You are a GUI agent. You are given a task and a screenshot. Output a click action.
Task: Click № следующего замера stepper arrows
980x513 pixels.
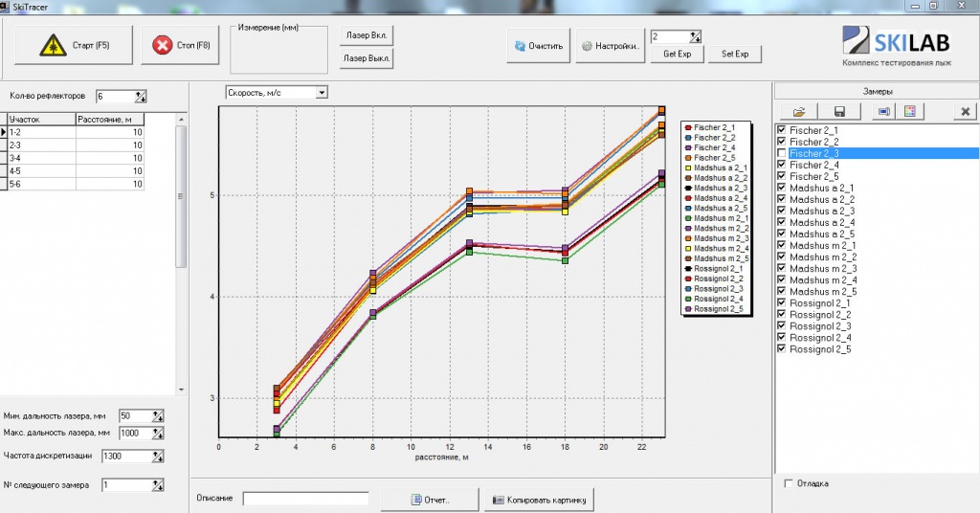[x=158, y=485]
